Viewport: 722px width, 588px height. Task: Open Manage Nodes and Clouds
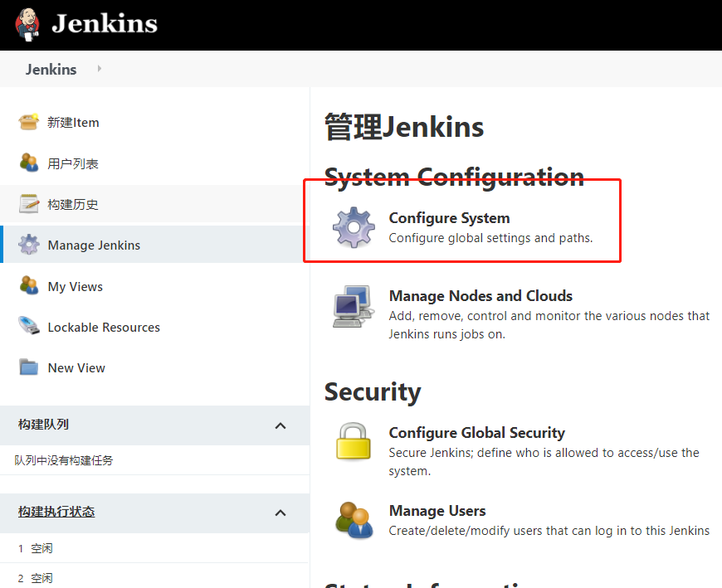[x=481, y=296]
